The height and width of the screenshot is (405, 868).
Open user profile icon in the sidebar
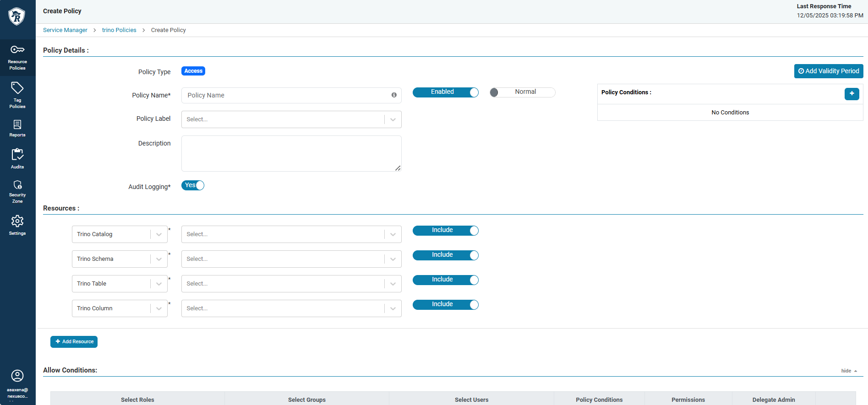17,376
